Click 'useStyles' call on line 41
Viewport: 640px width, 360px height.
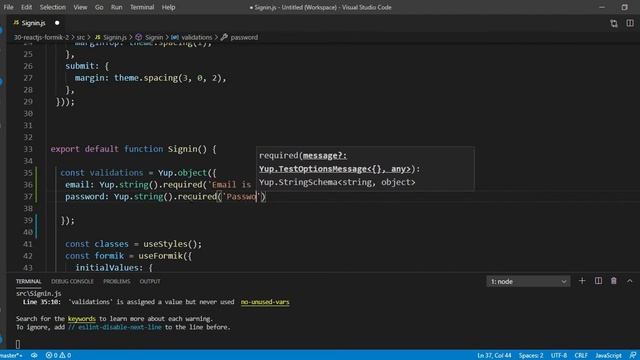pyautogui.click(x=165, y=244)
